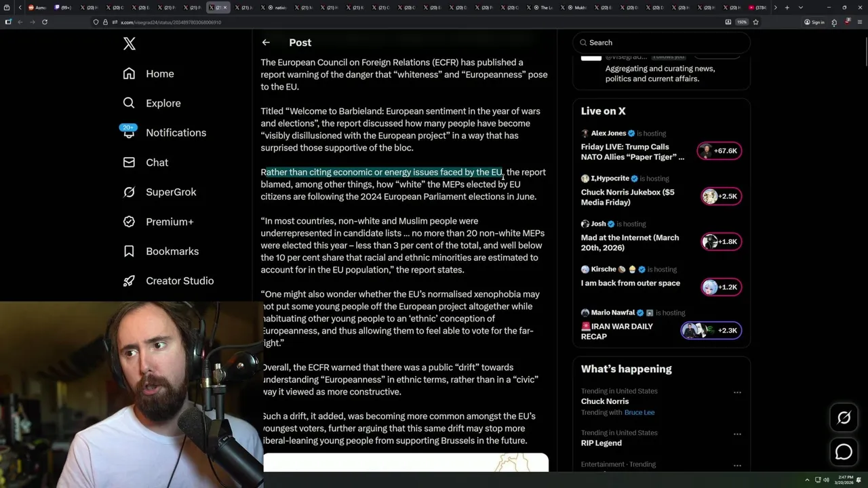The width and height of the screenshot is (868, 488).
Task: Switch to the (99+) browser tab
Action: click(62, 7)
